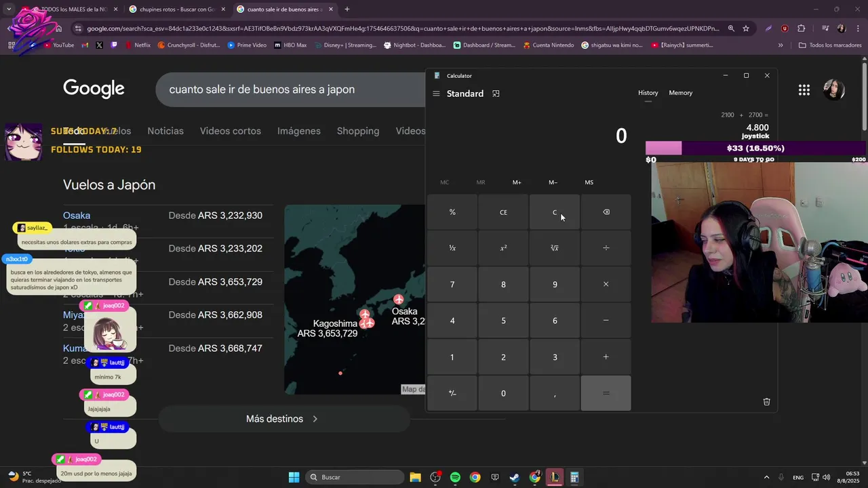The height and width of the screenshot is (488, 868).
Task: Open the page zoom magnifier icon
Action: click(x=731, y=28)
